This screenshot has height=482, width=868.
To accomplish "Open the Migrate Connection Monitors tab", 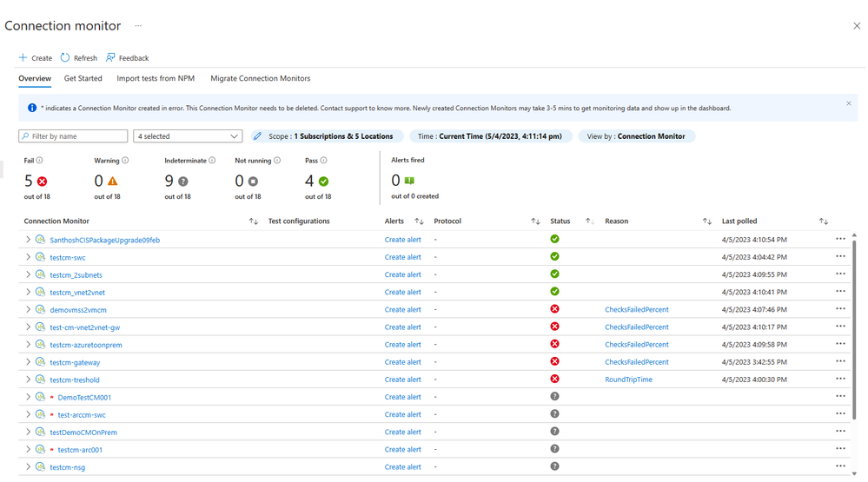I will 260,78.
